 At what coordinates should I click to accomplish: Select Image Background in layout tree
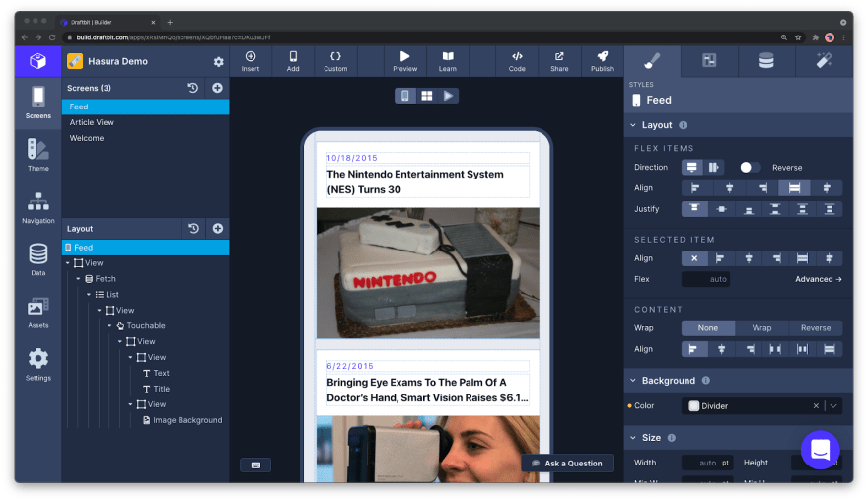click(182, 420)
